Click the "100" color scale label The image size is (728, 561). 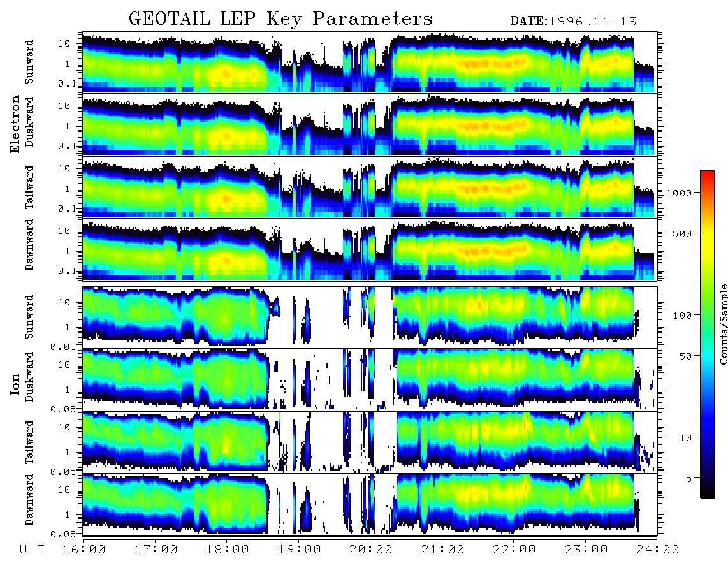(x=682, y=316)
